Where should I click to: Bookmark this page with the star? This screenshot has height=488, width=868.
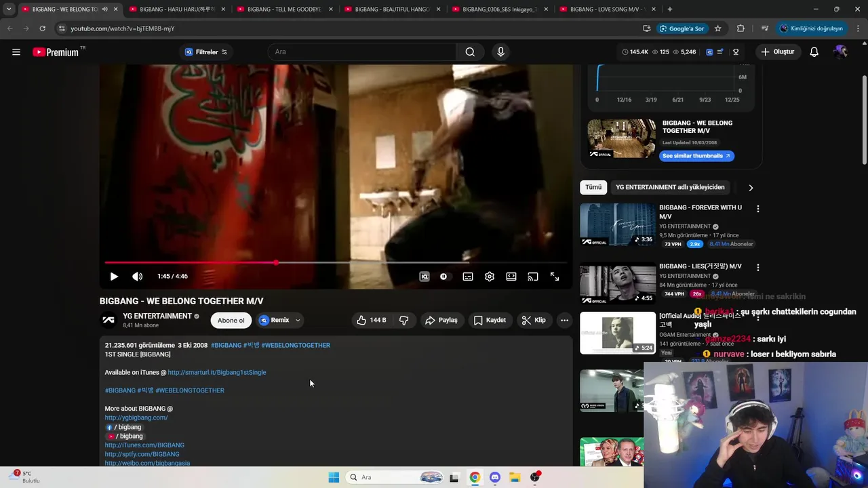tap(717, 28)
